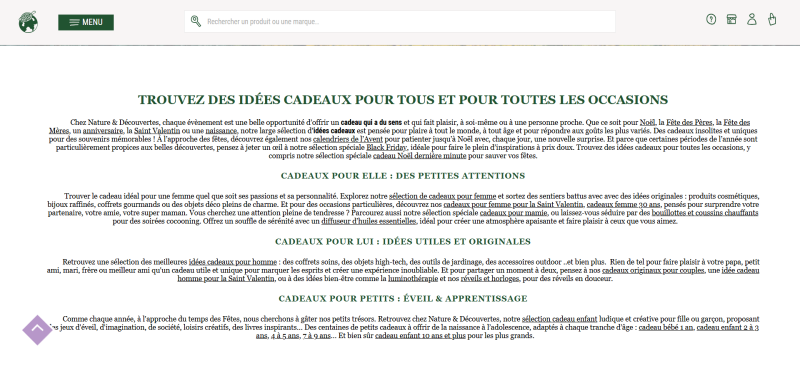Click the purple back-to-top diamond button
This screenshot has width=800, height=366.
tap(38, 330)
